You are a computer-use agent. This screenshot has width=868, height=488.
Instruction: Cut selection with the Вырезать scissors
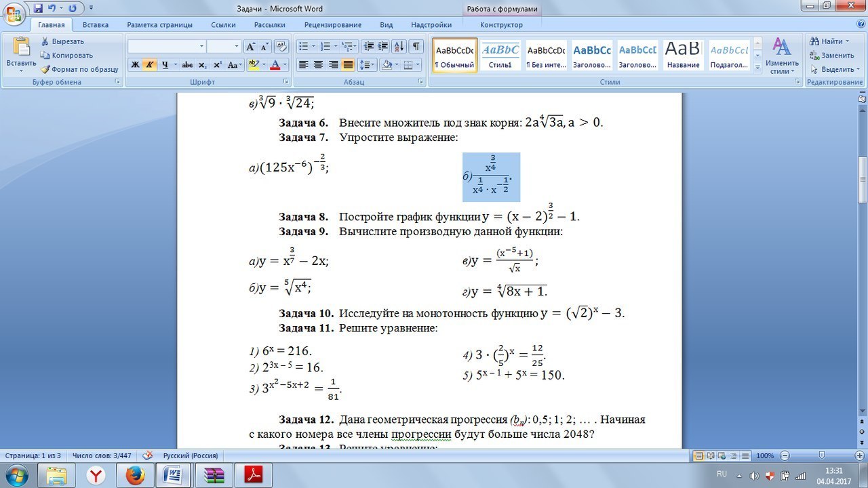62,41
